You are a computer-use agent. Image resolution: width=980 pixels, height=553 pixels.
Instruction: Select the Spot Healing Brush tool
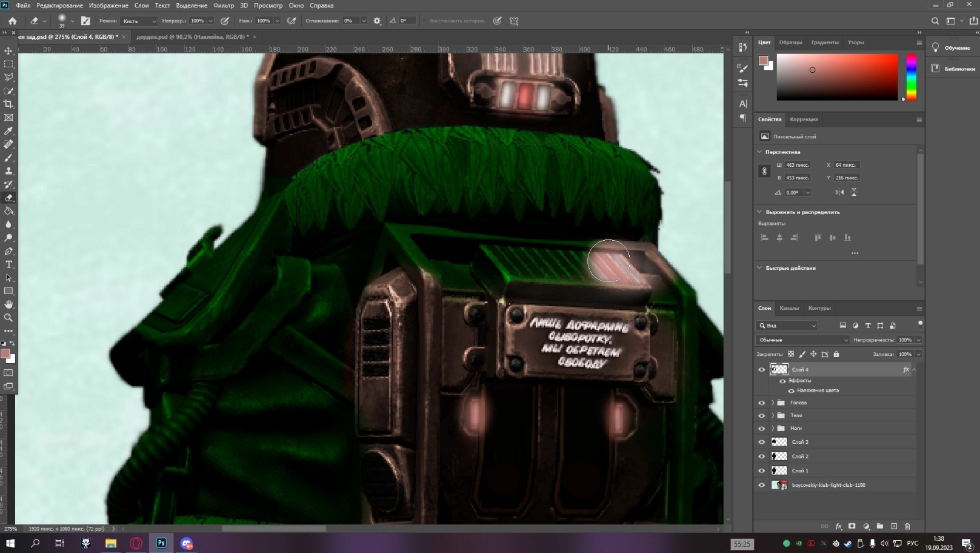click(x=8, y=144)
